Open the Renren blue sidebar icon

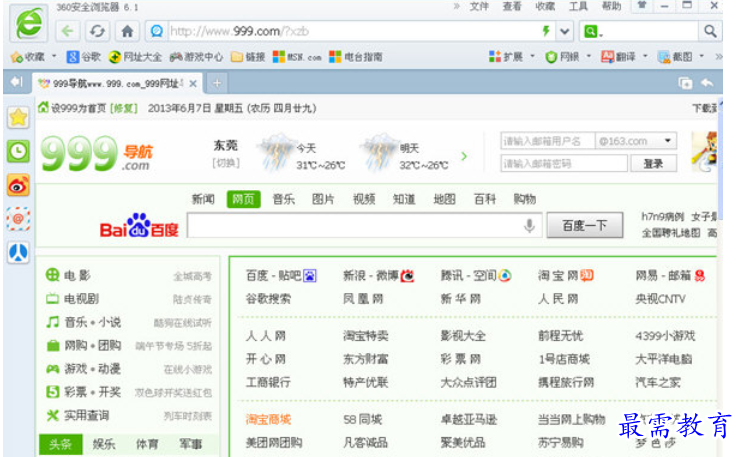click(x=18, y=253)
